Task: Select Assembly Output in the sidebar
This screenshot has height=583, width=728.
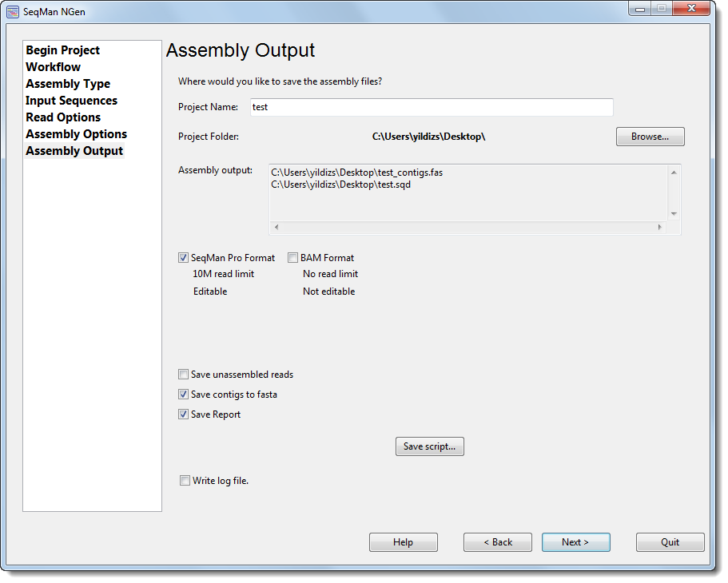Action: pos(74,151)
